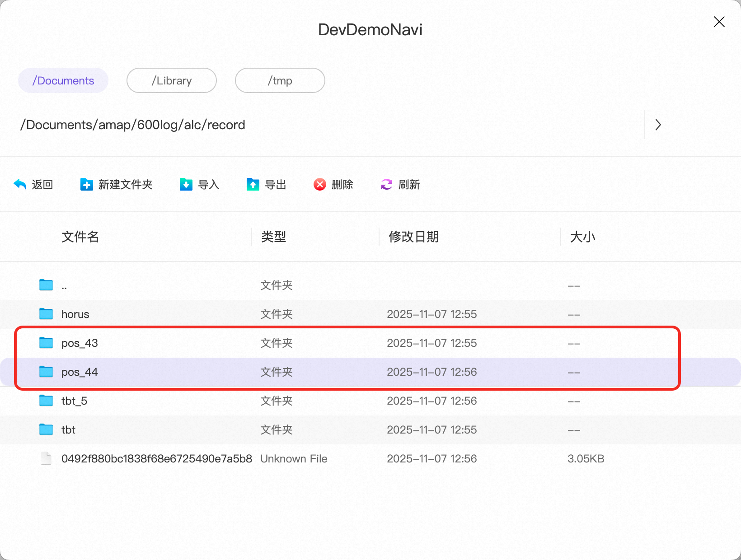Click the 刷新 button label

pyautogui.click(x=409, y=185)
